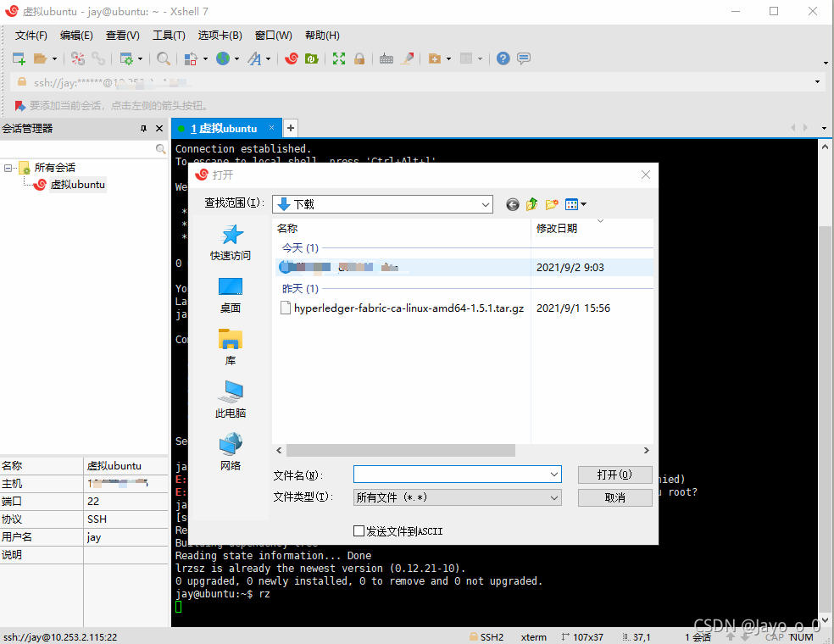
Task: Click the Open session folder icon
Action: (41, 58)
